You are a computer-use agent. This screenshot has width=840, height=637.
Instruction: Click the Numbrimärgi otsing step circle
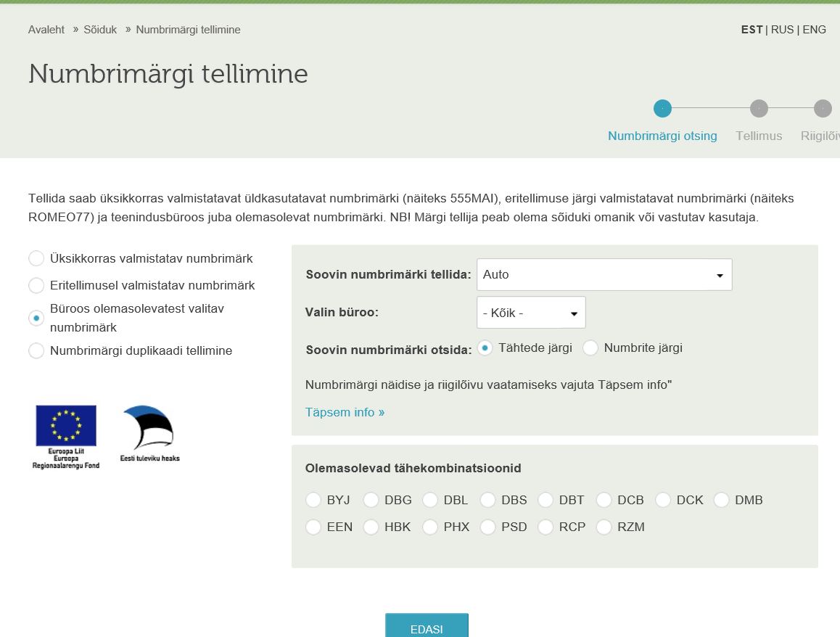click(x=662, y=109)
